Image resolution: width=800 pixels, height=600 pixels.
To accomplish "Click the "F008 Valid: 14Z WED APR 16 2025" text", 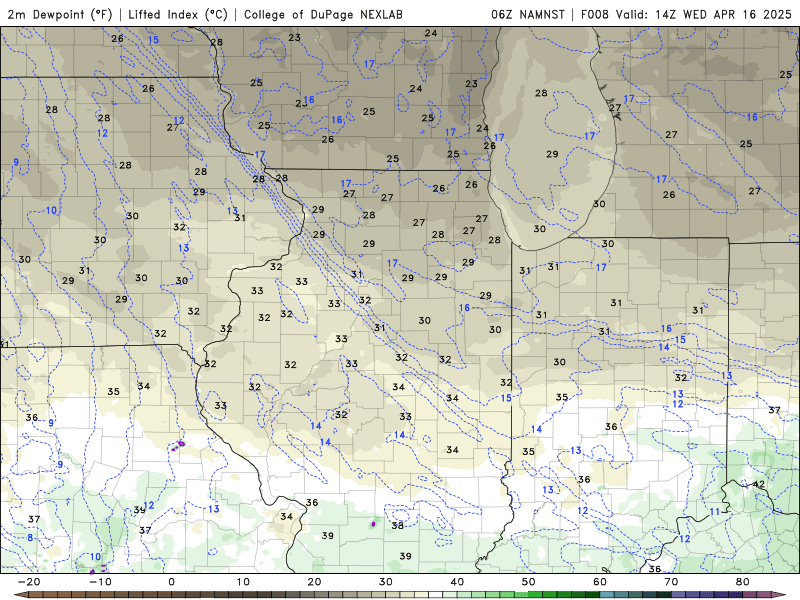I will coord(686,14).
